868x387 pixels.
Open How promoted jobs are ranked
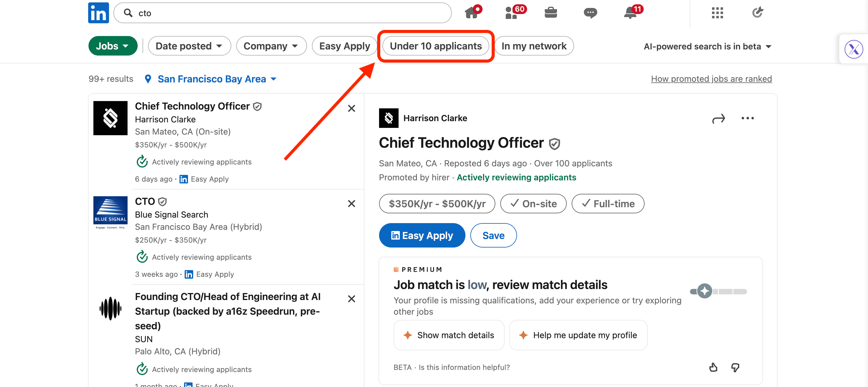click(711, 78)
